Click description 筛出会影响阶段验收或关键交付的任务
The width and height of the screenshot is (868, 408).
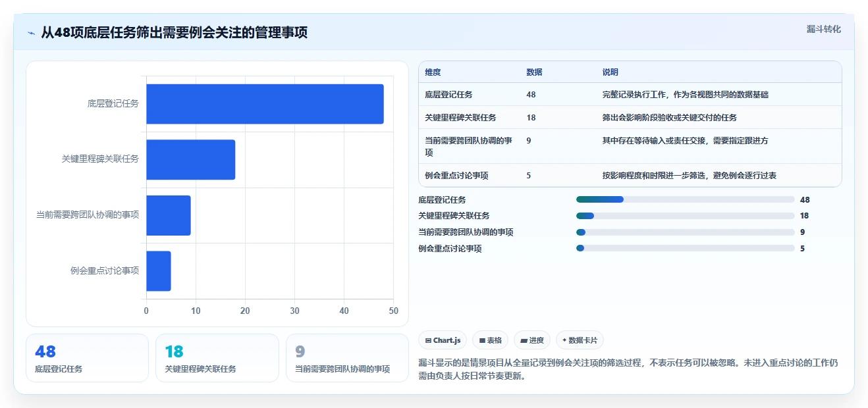(670, 118)
